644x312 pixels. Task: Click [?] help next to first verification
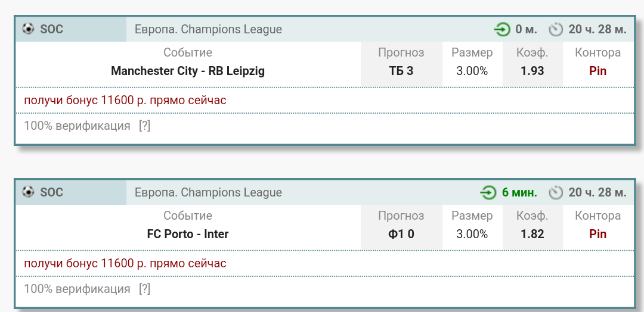click(144, 126)
